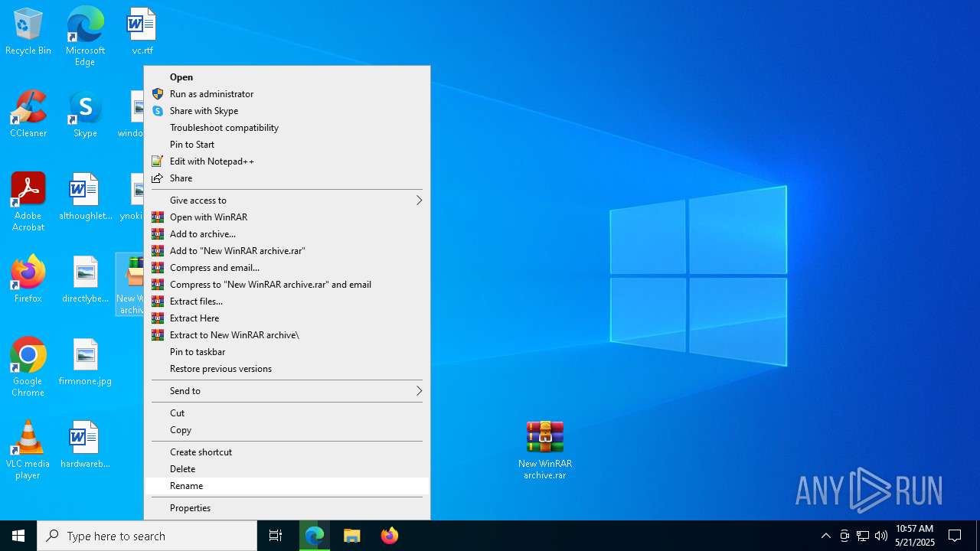Launch VLC media player shortcut
Image resolution: width=980 pixels, height=551 pixels.
tap(28, 450)
